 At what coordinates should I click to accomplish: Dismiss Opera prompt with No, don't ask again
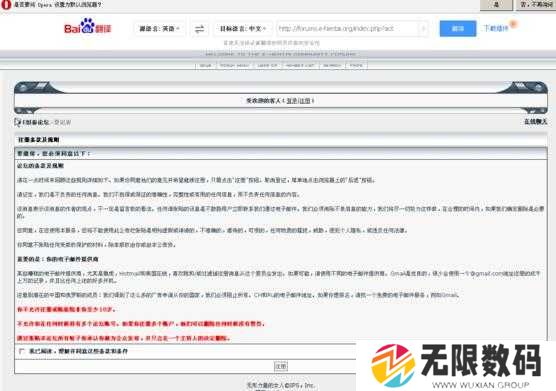536,5
